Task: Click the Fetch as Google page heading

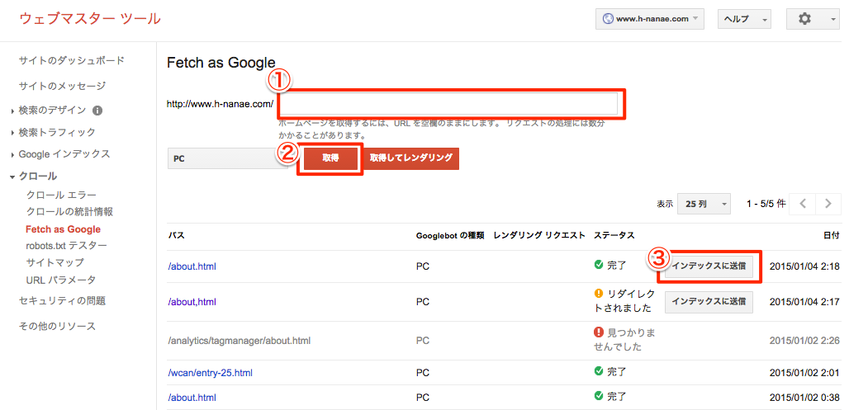Action: click(221, 63)
